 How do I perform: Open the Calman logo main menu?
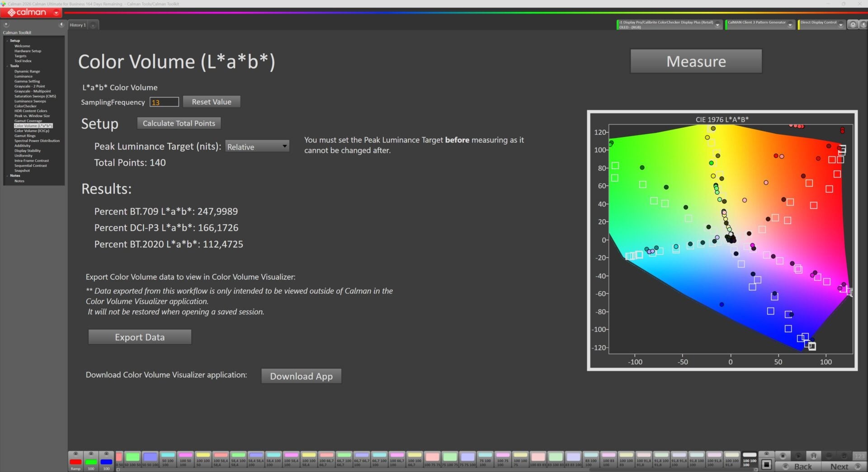tap(31, 13)
